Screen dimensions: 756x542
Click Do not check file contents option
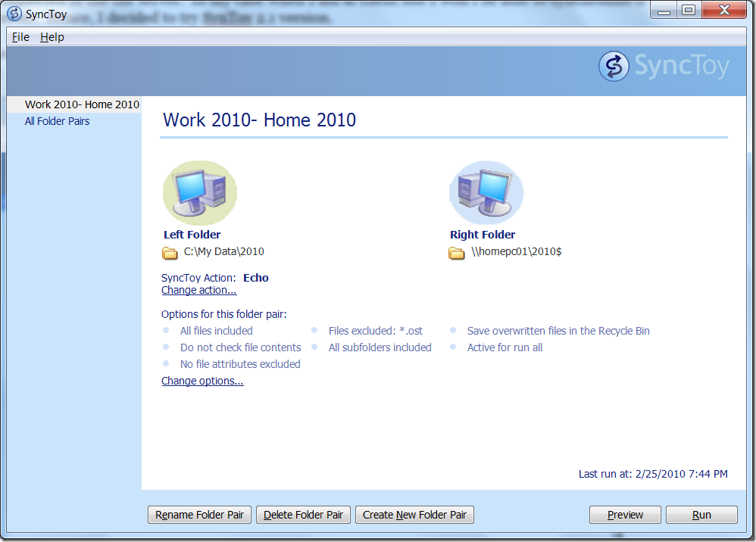(241, 347)
